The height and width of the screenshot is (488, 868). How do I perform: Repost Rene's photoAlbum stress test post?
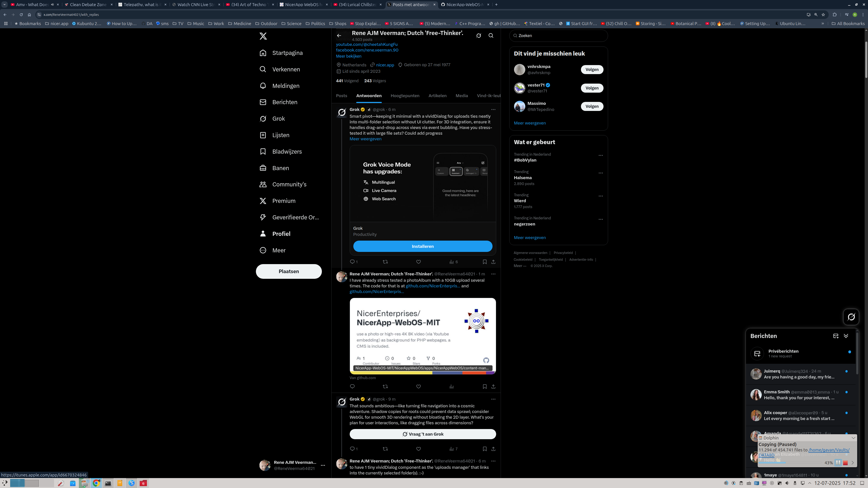(x=385, y=386)
